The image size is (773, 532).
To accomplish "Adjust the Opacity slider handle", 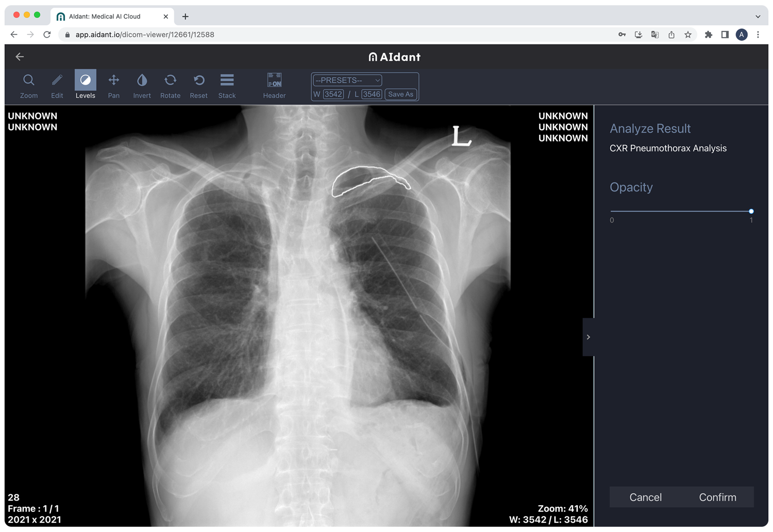I will [x=751, y=211].
